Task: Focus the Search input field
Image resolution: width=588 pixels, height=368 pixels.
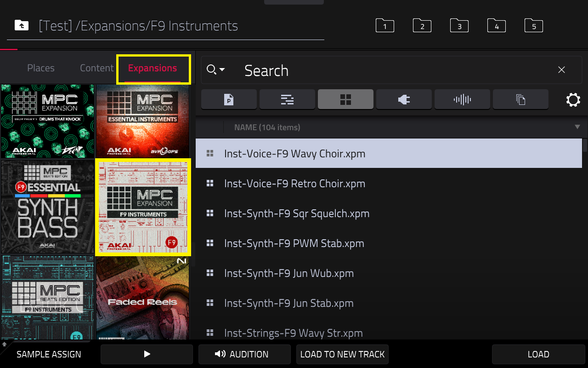Action: click(391, 70)
